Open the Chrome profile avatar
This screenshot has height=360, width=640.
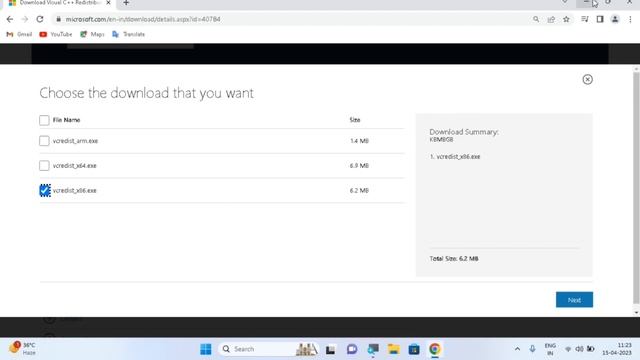(x=615, y=19)
